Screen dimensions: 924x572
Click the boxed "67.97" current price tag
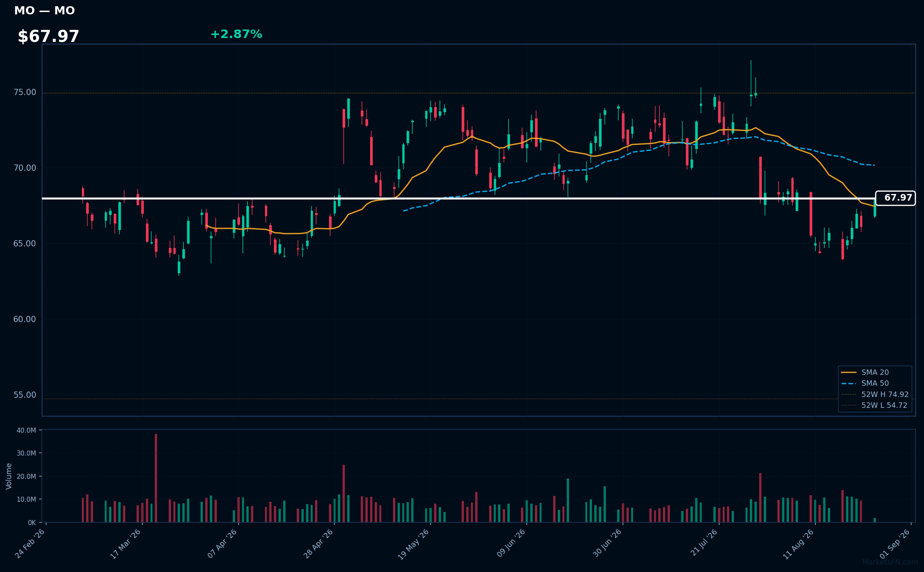coord(896,198)
